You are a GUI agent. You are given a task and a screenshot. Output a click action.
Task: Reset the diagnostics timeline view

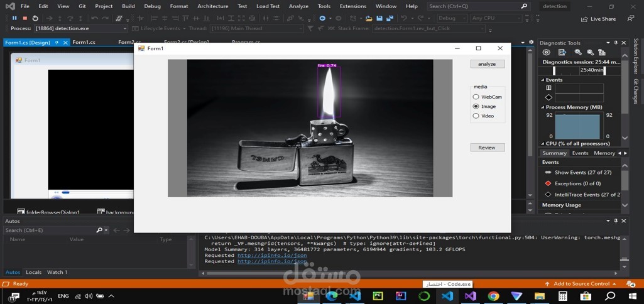(602, 52)
